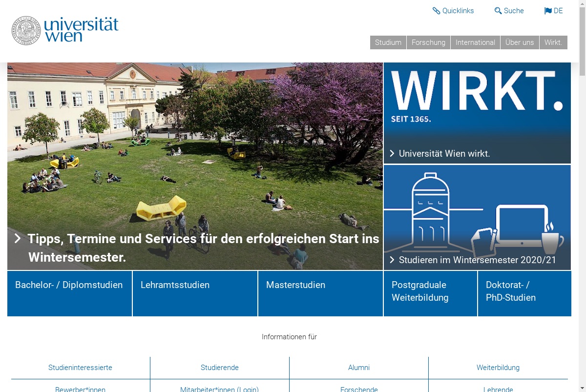Click the Suche magnifier icon
Screen dimensions: 586x392
point(498,11)
